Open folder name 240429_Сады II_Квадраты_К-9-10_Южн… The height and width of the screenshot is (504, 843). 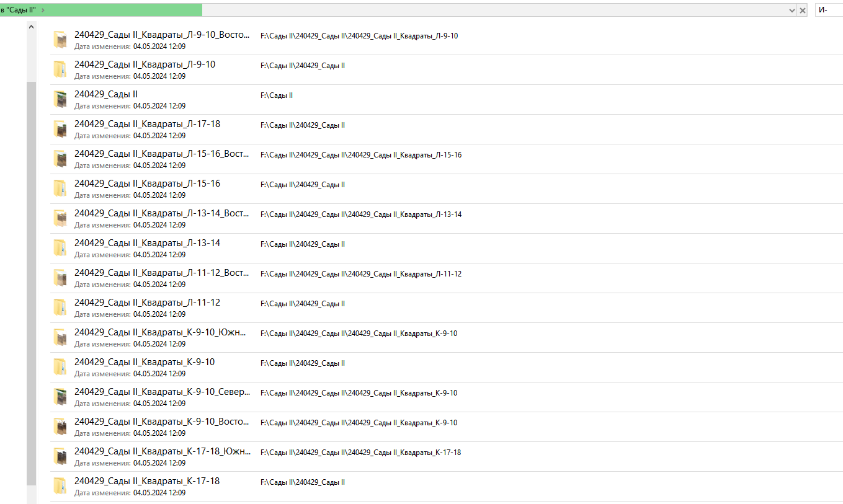[x=160, y=332]
